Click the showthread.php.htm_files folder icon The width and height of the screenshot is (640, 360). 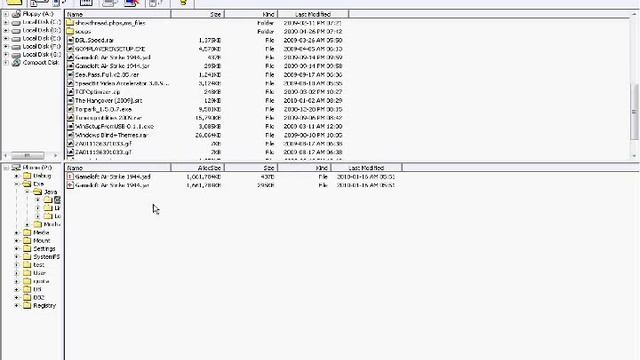70,23
